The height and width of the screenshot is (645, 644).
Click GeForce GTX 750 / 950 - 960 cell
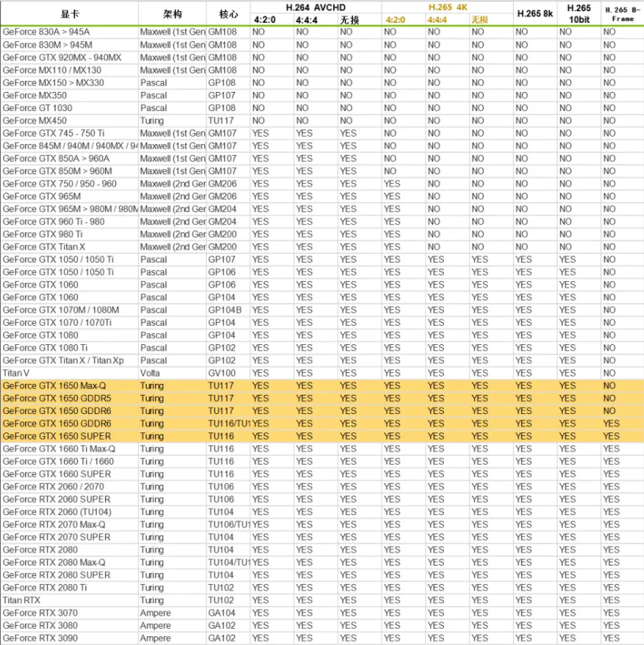[x=60, y=183]
